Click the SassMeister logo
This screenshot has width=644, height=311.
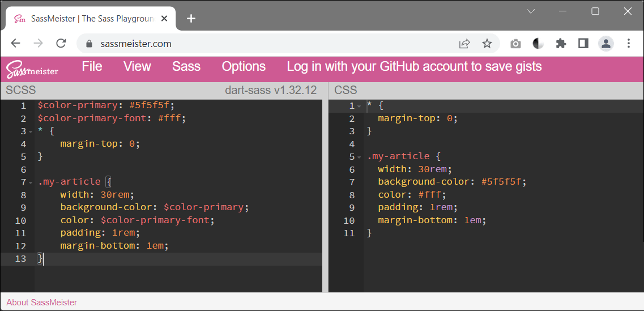32,70
